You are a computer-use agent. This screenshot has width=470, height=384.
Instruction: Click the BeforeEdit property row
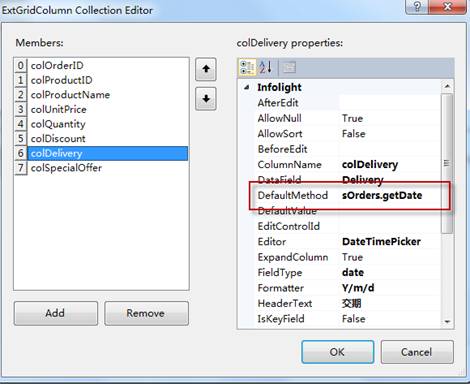(x=348, y=149)
